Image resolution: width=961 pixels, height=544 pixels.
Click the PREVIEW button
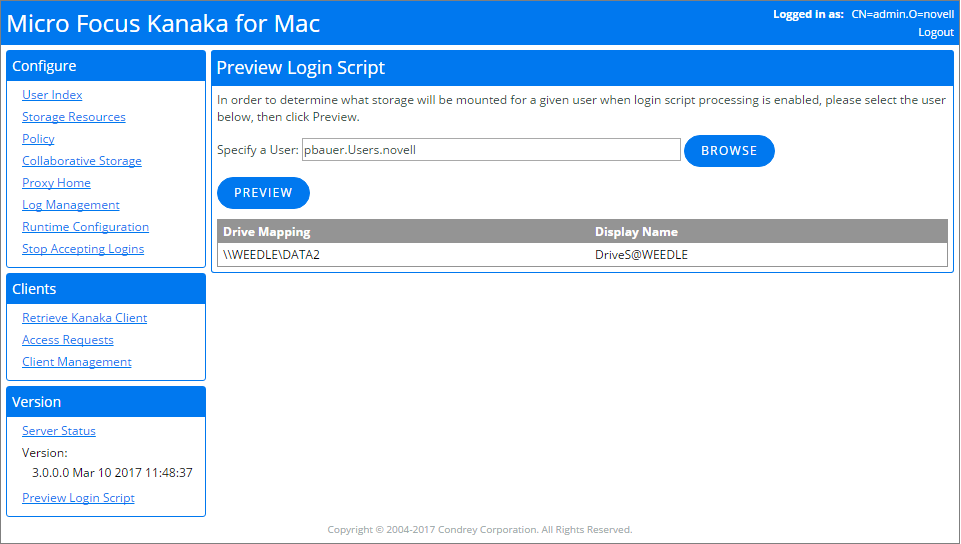click(264, 193)
